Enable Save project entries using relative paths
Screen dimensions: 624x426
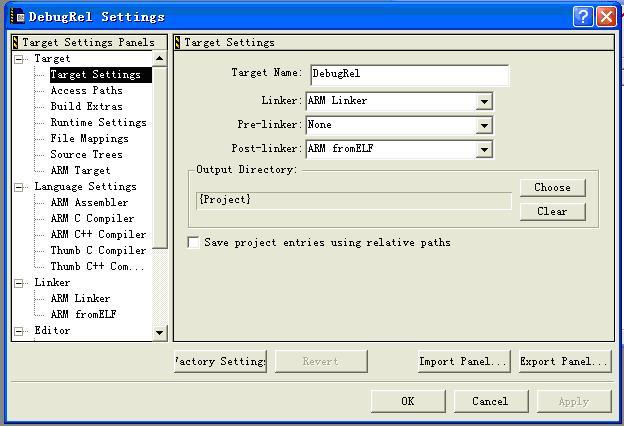[193, 242]
